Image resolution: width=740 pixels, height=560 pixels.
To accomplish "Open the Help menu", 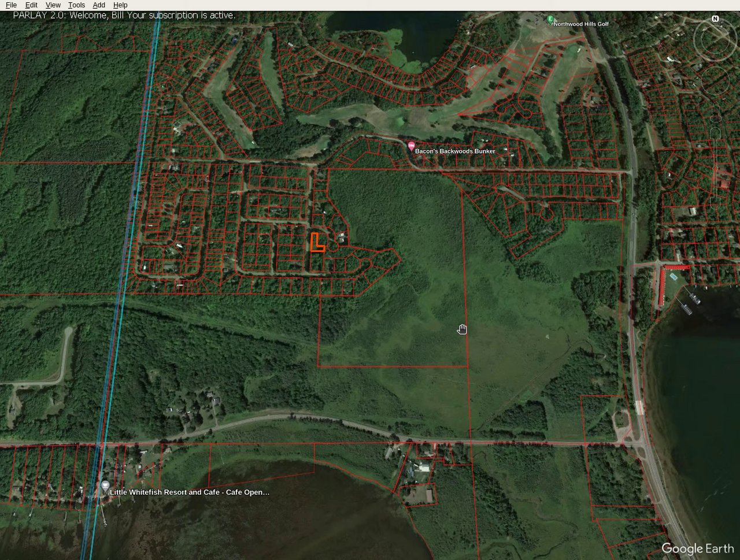I will 120,5.
